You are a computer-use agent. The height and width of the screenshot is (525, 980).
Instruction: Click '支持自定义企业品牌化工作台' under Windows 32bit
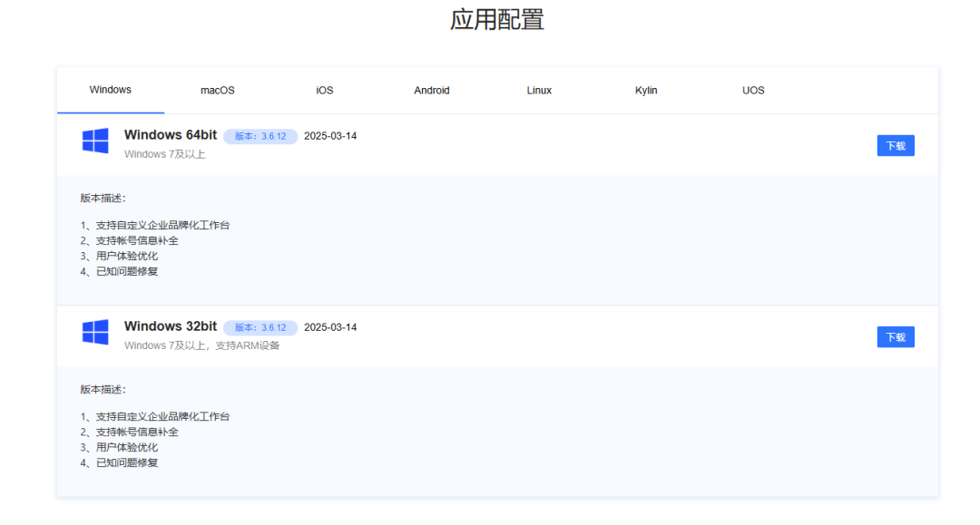[x=162, y=417]
